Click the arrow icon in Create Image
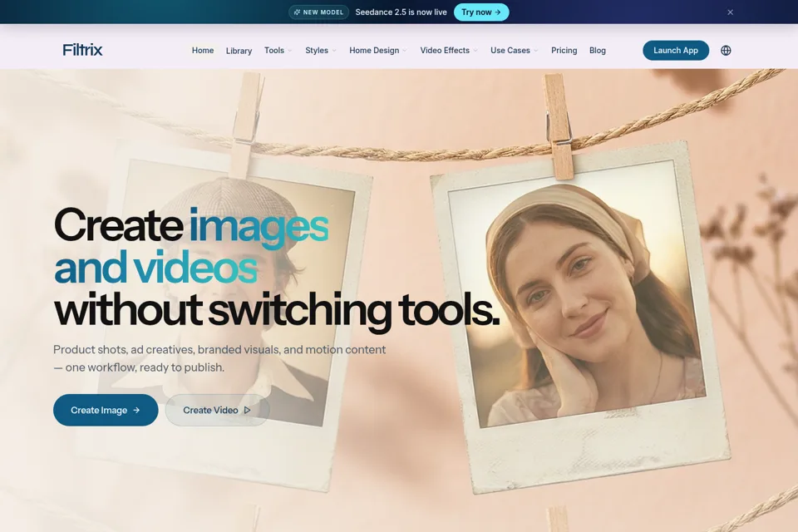Viewport: 798px width, 532px height. 136,410
